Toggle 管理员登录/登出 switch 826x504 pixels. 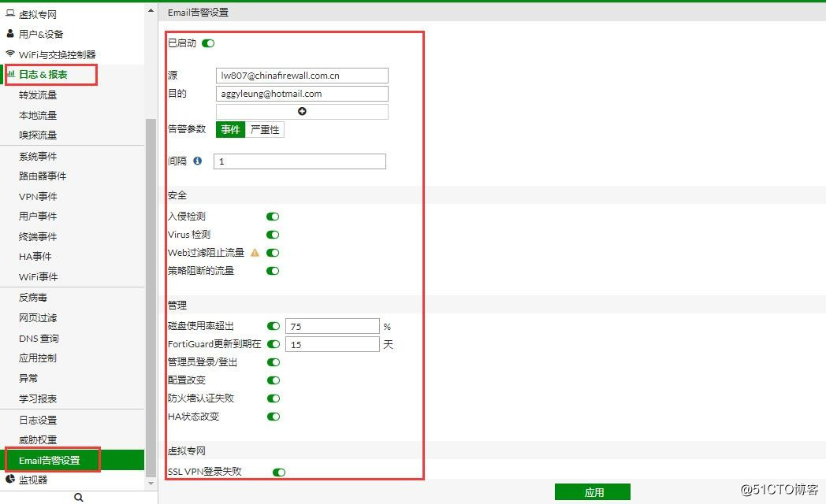point(273,362)
